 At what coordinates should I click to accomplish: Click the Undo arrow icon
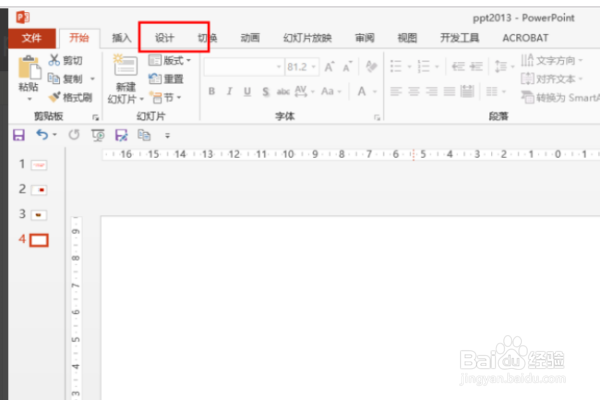click(x=42, y=135)
